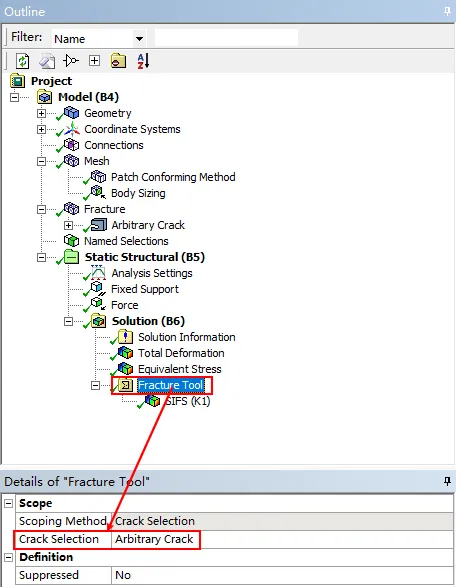Pin the Details of Fracture Tool panel
Screen dimensions: 456x587
coord(447,481)
